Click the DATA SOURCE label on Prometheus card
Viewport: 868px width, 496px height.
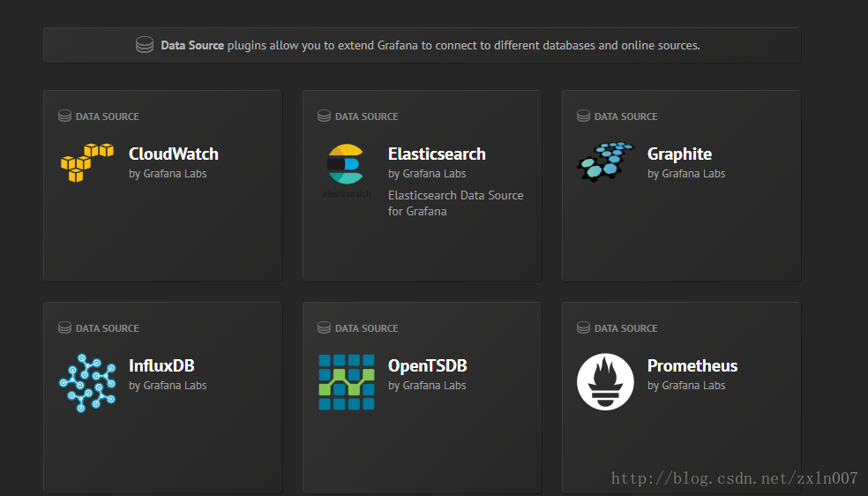626,329
